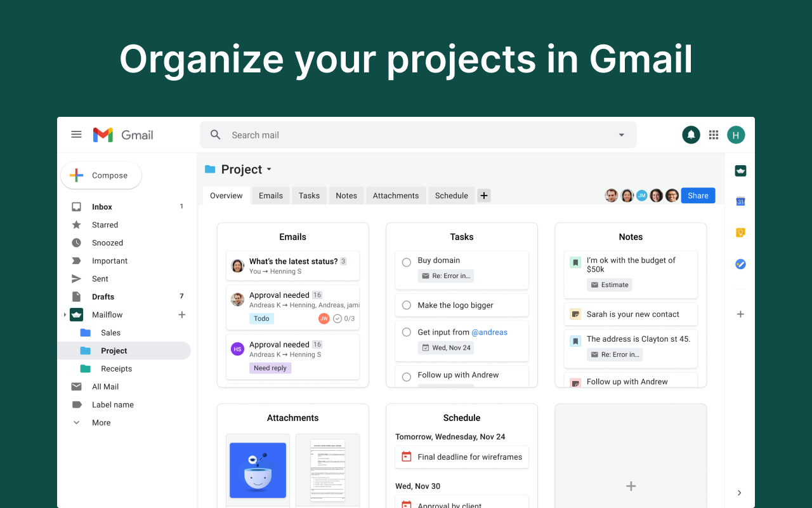
Task: Open the Google apps grid
Action: 713,135
